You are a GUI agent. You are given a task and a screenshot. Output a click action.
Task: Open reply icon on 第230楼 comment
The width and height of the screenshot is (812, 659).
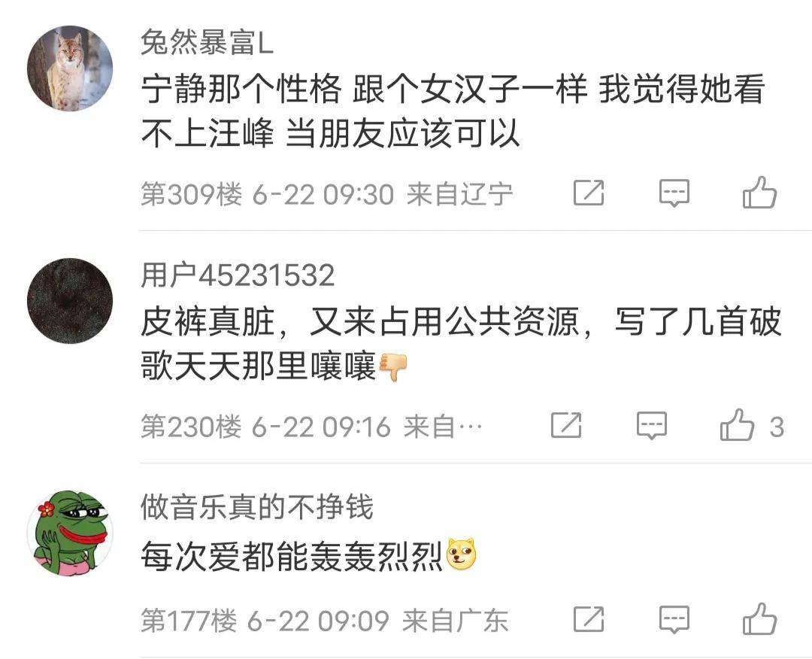click(x=651, y=425)
